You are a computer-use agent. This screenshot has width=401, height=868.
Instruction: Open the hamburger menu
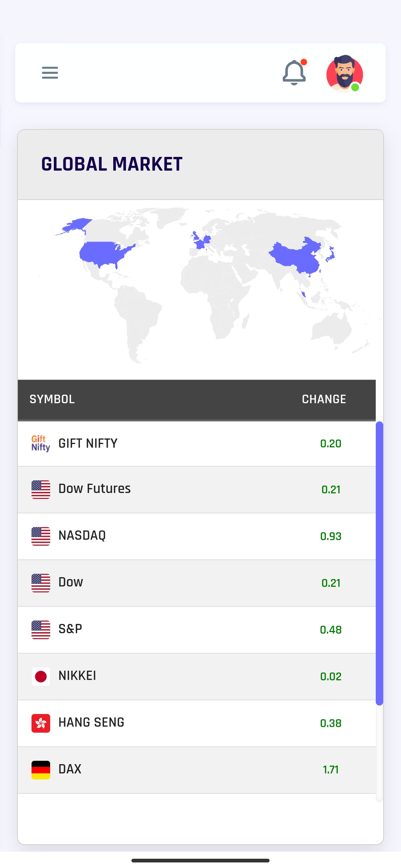point(50,73)
